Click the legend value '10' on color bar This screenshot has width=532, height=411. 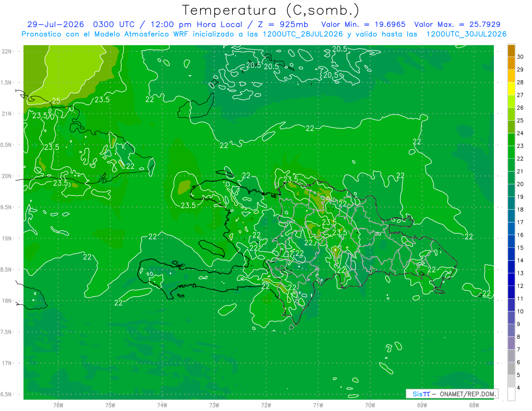coord(520,311)
